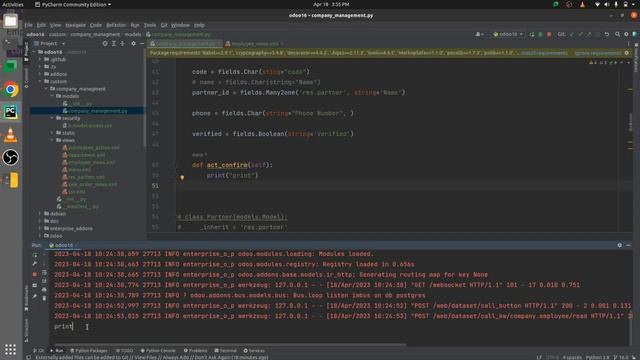Click the PyCharm Community Edition app menu
The height and width of the screenshot is (360, 640).
tap(73, 4)
